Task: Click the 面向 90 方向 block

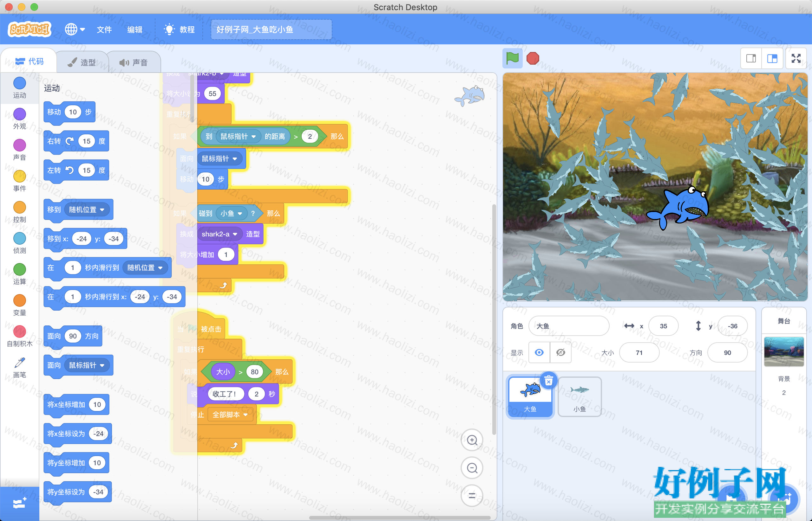Action: click(x=72, y=336)
